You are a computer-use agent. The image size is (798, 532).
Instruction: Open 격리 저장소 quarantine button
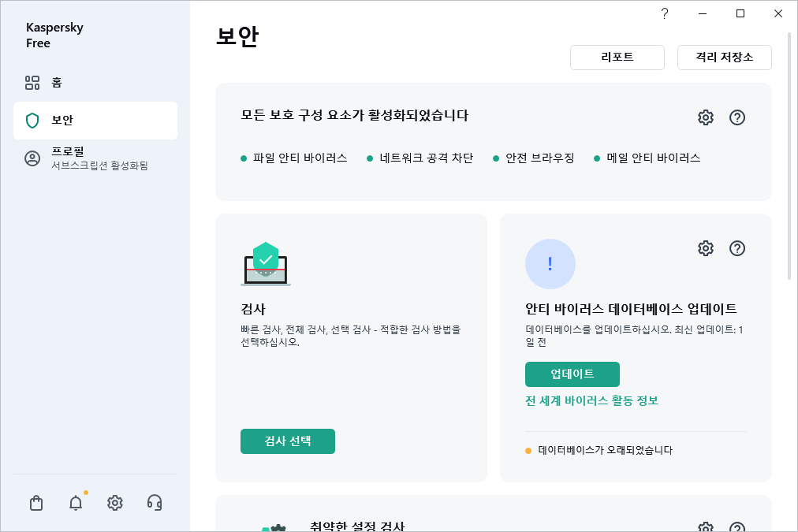pyautogui.click(x=724, y=58)
